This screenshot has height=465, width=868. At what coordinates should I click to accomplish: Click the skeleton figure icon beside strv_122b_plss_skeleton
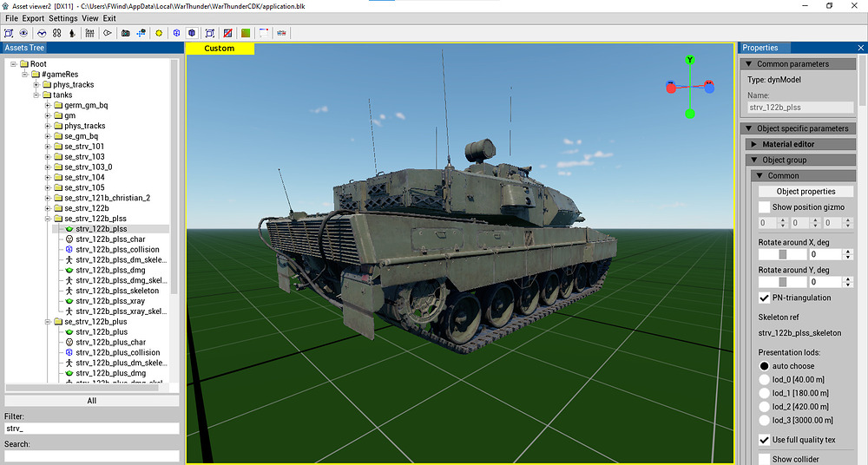[x=69, y=291]
